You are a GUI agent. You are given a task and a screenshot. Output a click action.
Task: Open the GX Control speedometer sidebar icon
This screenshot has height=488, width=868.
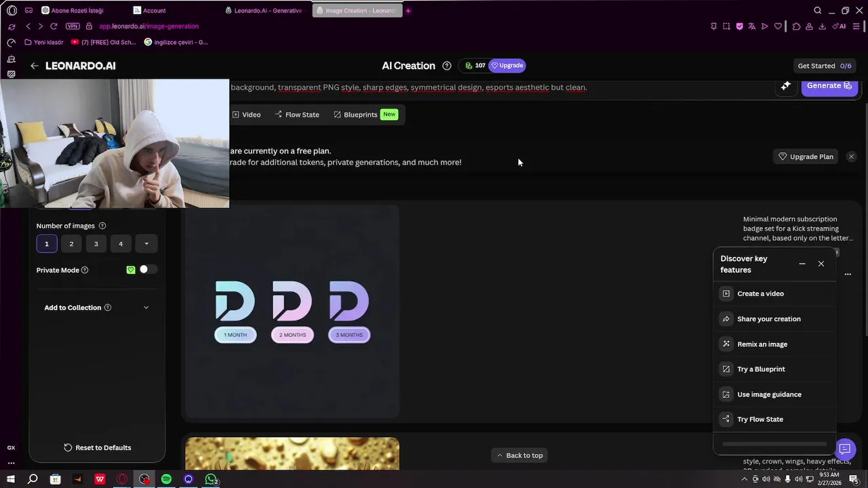12,42
